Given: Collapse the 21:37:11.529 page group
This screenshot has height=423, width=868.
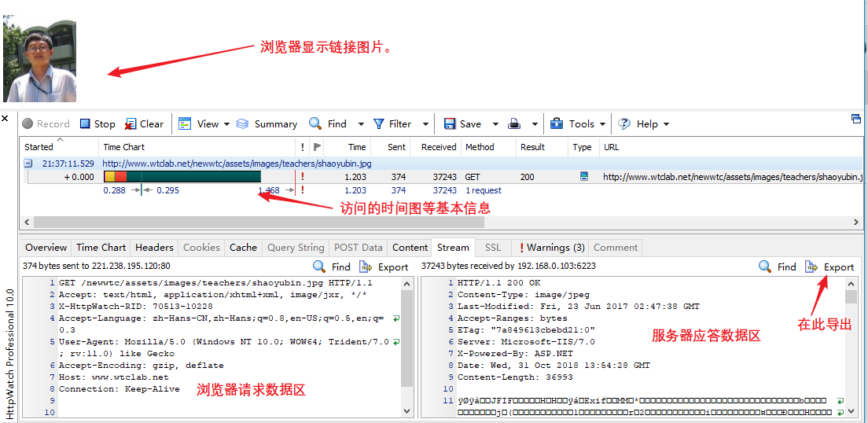Looking at the screenshot, I should [27, 164].
